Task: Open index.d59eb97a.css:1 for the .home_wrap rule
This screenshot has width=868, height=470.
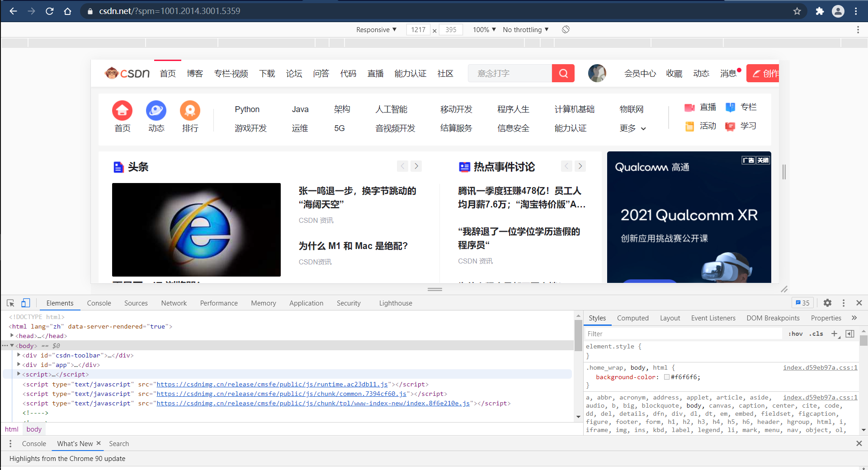Action: [820, 367]
